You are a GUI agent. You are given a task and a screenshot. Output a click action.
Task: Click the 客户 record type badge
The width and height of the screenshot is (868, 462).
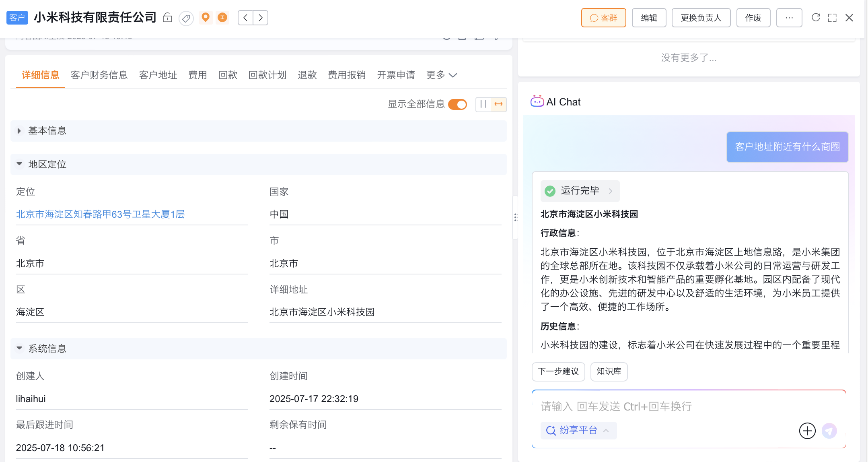point(17,18)
